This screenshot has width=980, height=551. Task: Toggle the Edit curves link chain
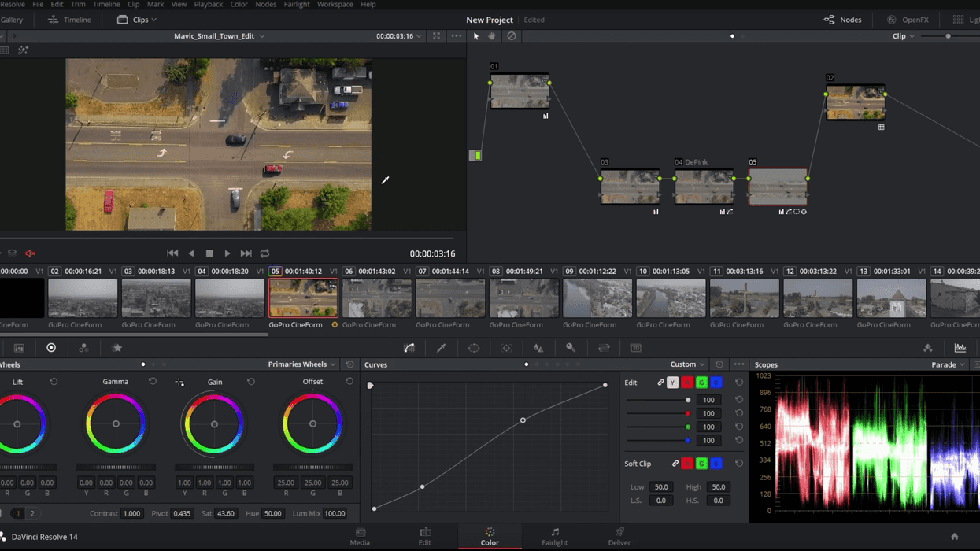[660, 383]
